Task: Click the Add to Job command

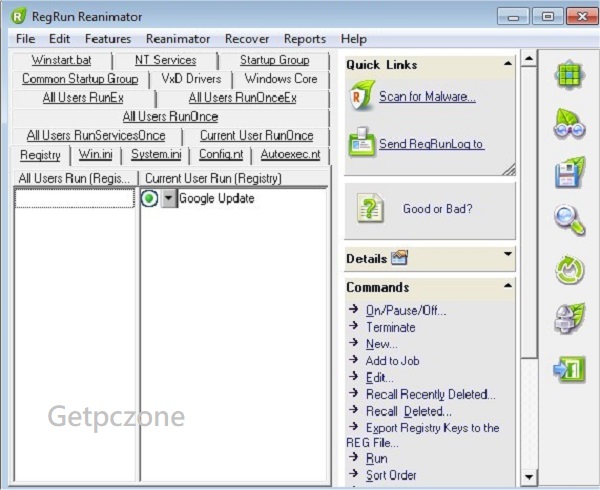Action: pyautogui.click(x=393, y=361)
